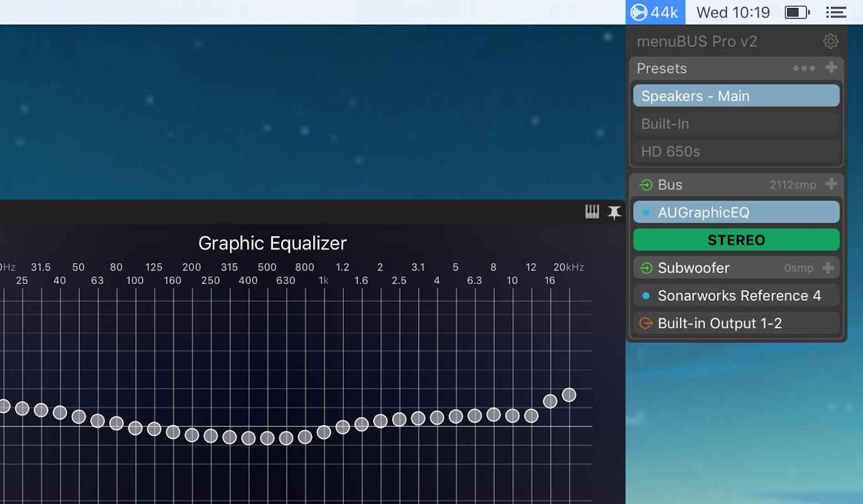Show the piano keyboard in Graphic Equalizer
Screen dimensions: 863x504
(x=592, y=212)
